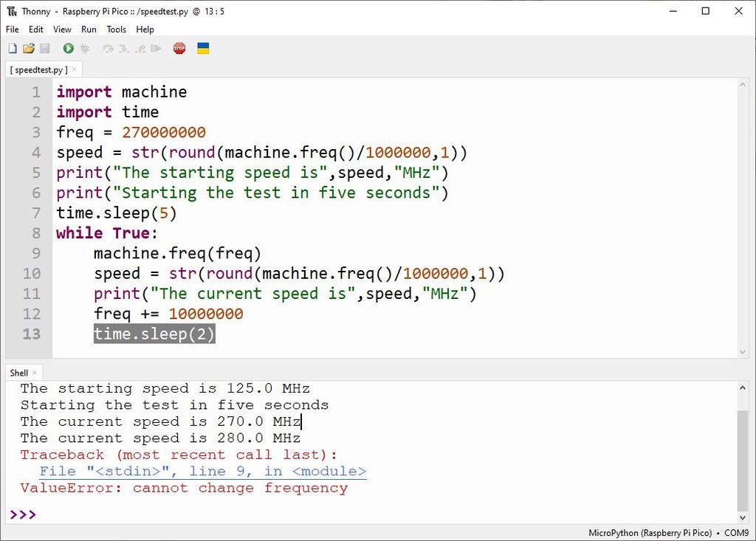
Task: Click the Step out icon
Action: click(x=140, y=49)
